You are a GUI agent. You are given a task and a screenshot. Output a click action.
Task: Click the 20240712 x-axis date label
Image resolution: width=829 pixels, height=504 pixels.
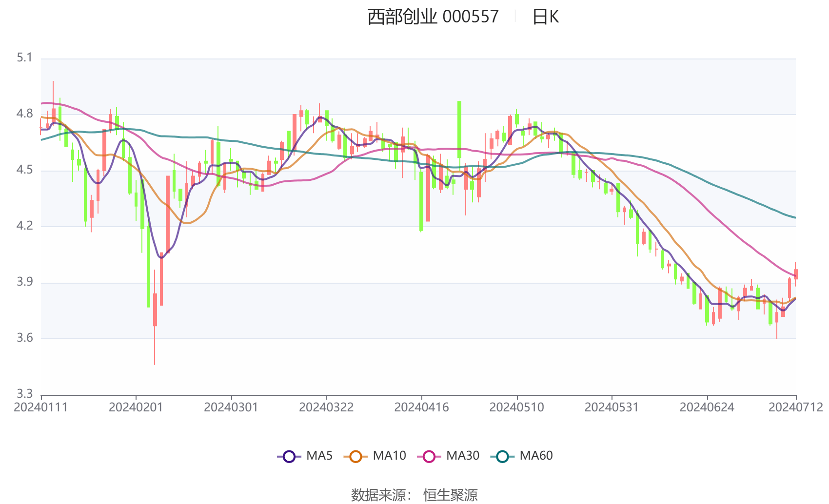point(796,407)
